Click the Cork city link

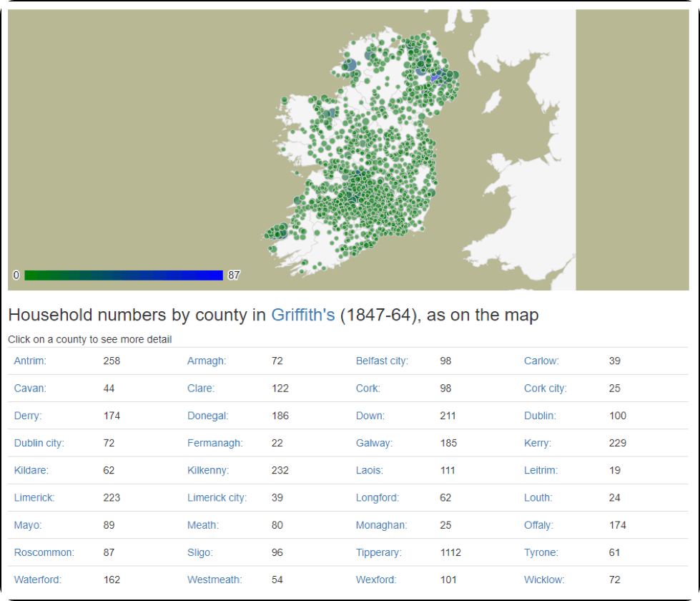pyautogui.click(x=545, y=389)
